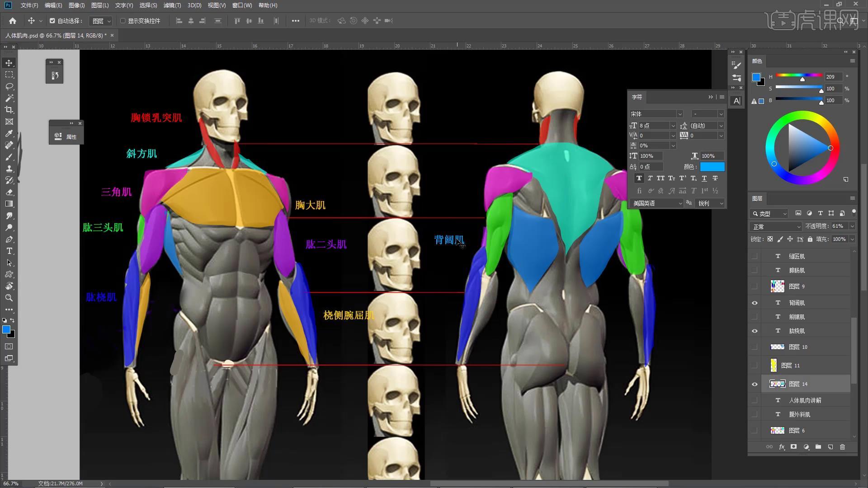The height and width of the screenshot is (488, 868).
Task: Select the Gradient tool
Action: pyautogui.click(x=9, y=204)
